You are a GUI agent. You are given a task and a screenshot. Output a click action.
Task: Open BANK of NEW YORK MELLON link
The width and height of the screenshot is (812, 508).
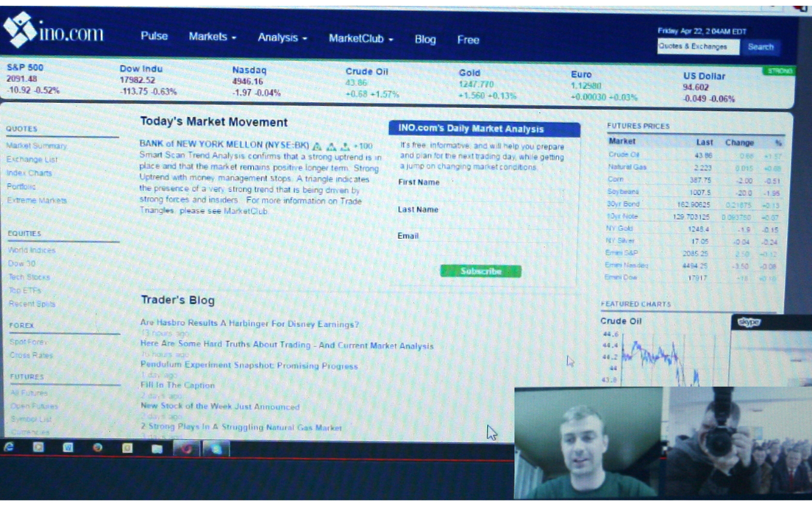[224, 144]
